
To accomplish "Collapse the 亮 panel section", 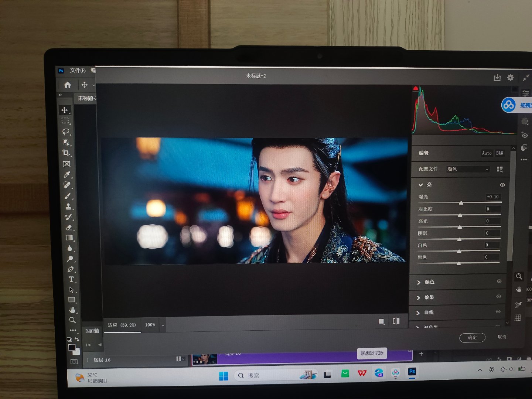I will point(421,184).
